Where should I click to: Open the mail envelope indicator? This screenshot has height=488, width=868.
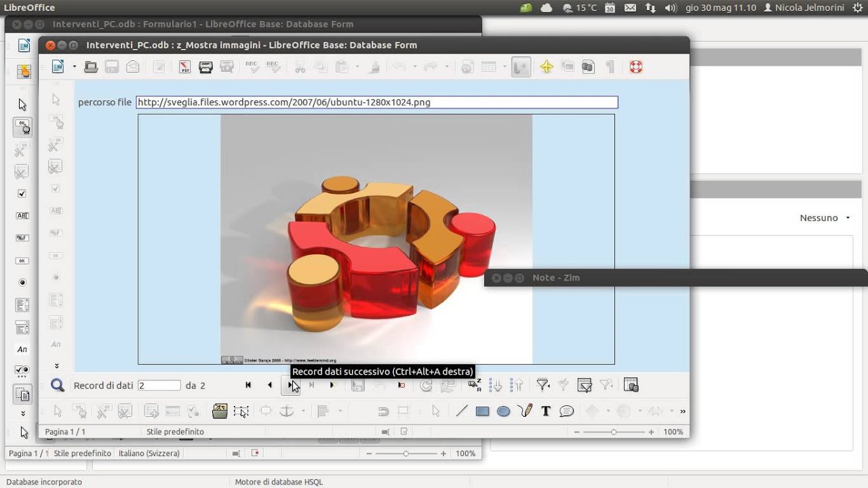point(630,8)
